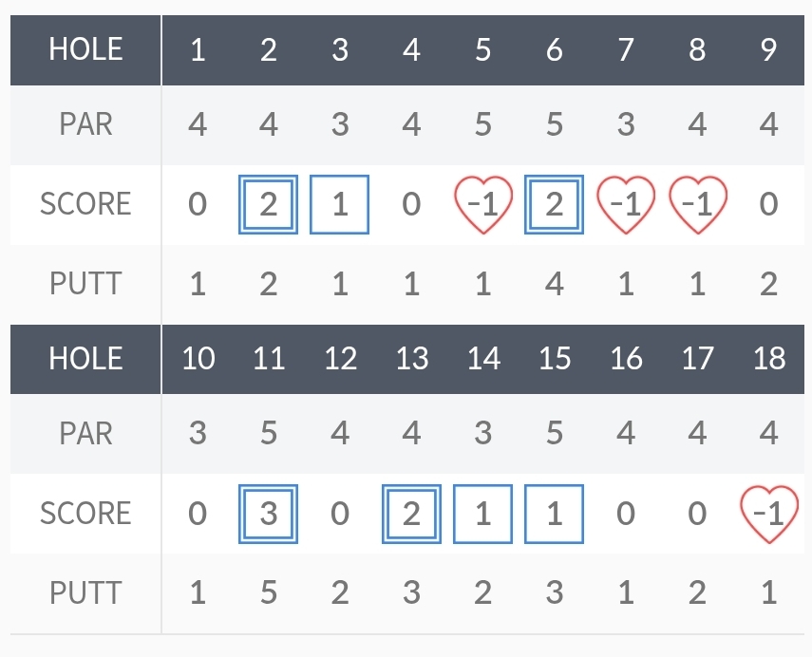
Task: Tap the double-square score on hole 6
Action: point(555,205)
